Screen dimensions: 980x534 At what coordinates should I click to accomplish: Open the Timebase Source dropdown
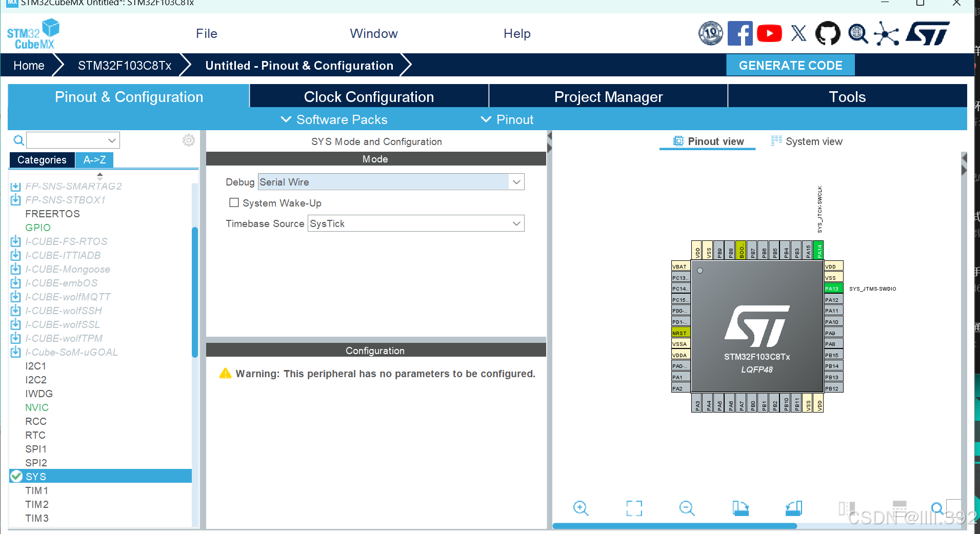[515, 223]
